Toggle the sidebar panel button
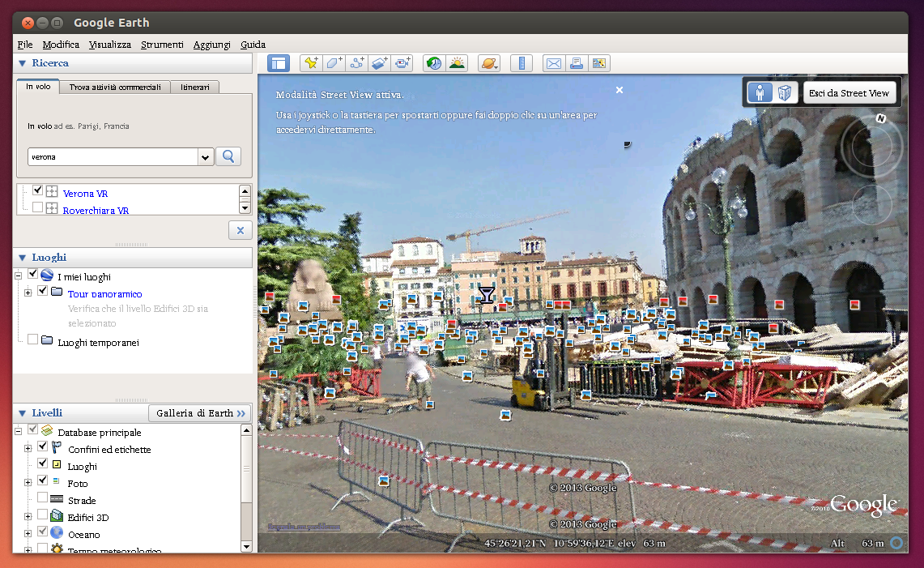Image resolution: width=924 pixels, height=568 pixels. point(278,63)
